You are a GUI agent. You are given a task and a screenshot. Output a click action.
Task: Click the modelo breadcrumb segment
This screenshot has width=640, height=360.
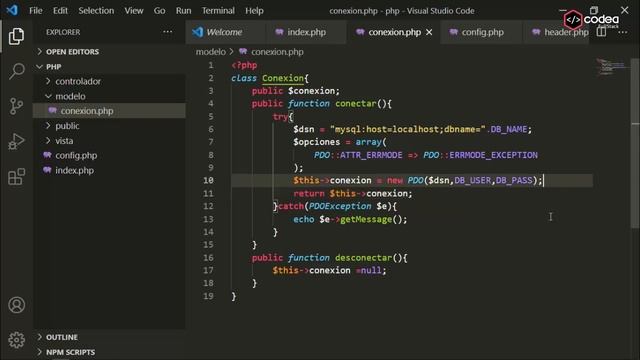(211, 51)
